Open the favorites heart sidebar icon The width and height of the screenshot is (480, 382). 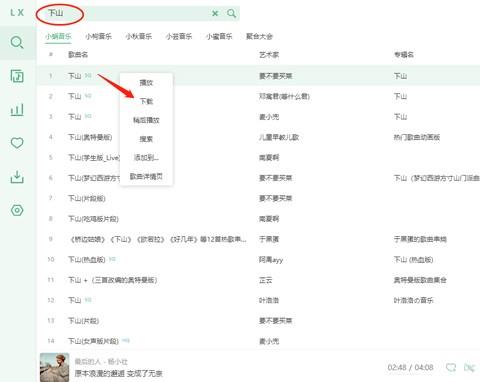pyautogui.click(x=17, y=143)
